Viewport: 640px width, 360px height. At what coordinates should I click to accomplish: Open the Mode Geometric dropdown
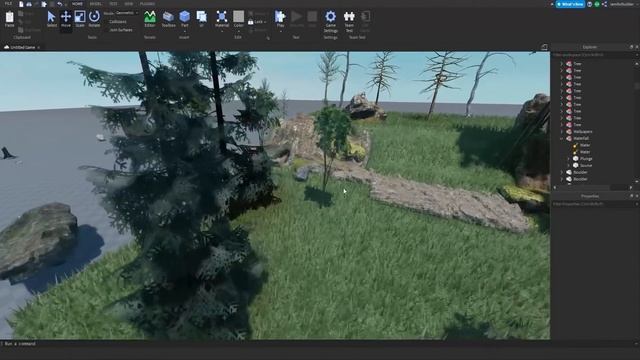(127, 13)
